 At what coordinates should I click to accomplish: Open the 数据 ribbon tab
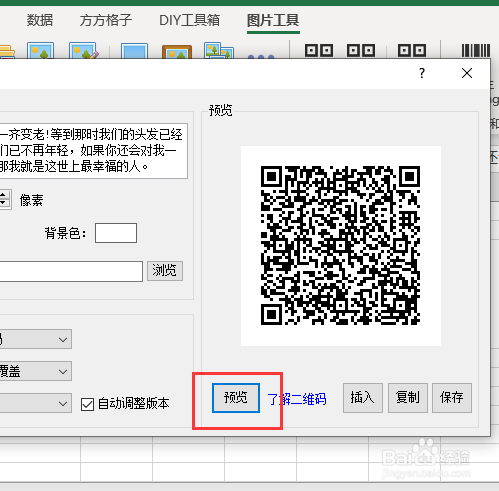pos(40,20)
